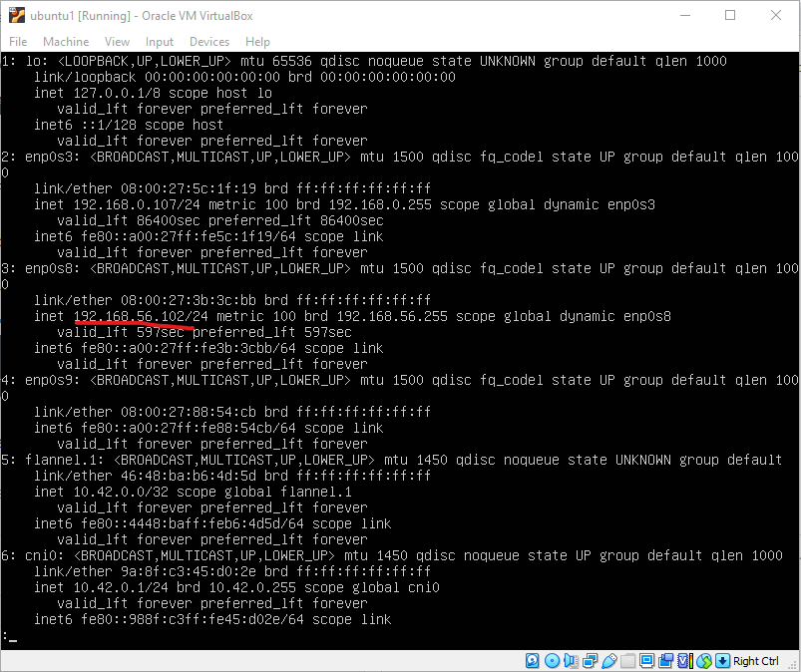Click the address 10.42.0.0/32
This screenshot has height=672, width=801.
pyautogui.click(x=121, y=492)
